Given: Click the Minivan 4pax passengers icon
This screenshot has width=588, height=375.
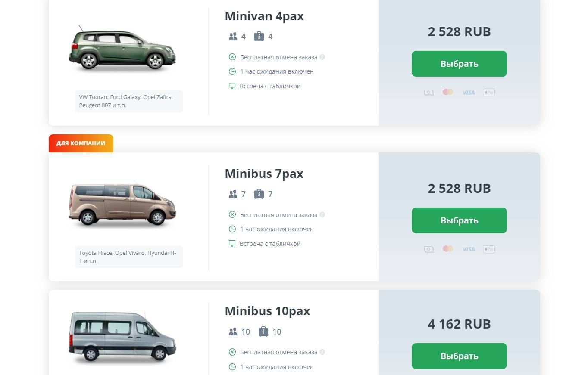Looking at the screenshot, I should point(233,37).
